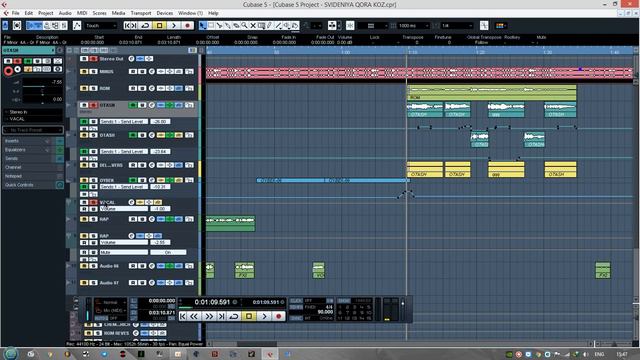Click the Autoscroll toolbar icon

click(332, 25)
